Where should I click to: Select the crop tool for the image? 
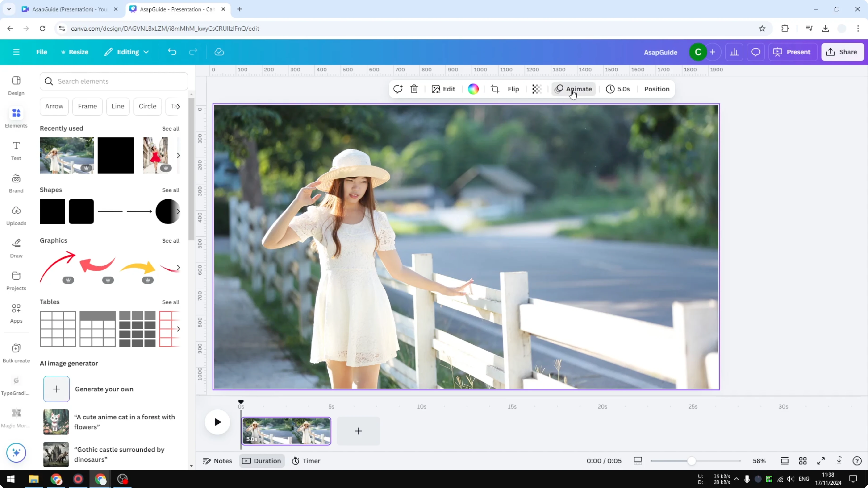click(x=495, y=89)
